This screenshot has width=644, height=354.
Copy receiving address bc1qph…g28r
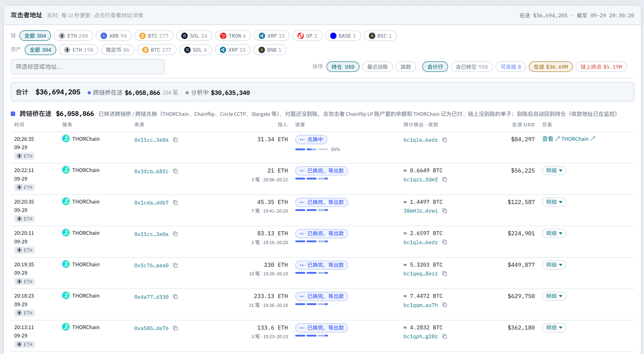pyautogui.click(x=445, y=336)
